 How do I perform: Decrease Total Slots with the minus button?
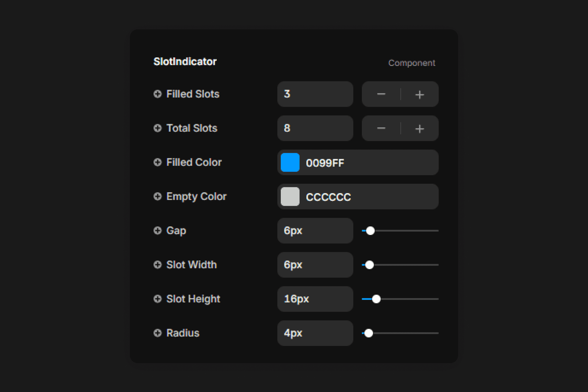pyautogui.click(x=381, y=128)
